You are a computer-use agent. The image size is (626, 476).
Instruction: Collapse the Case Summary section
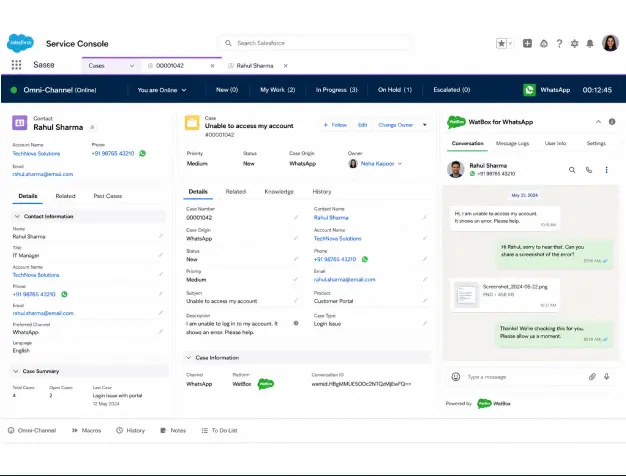click(x=16, y=371)
